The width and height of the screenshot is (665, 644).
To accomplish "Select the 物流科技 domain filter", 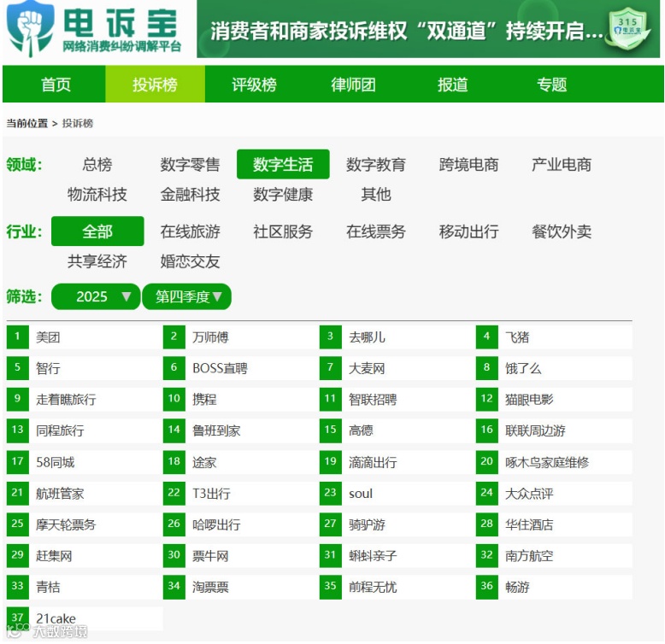I will 97,195.
